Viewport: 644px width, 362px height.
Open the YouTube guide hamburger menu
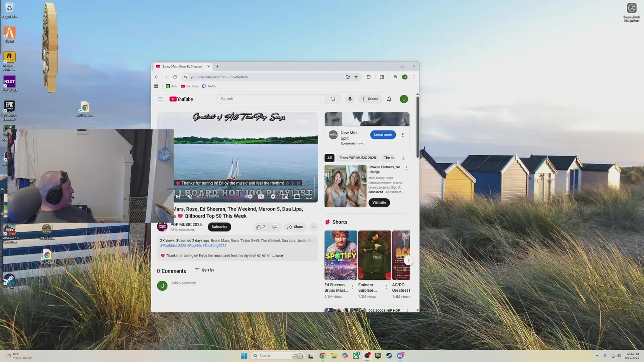click(160, 99)
